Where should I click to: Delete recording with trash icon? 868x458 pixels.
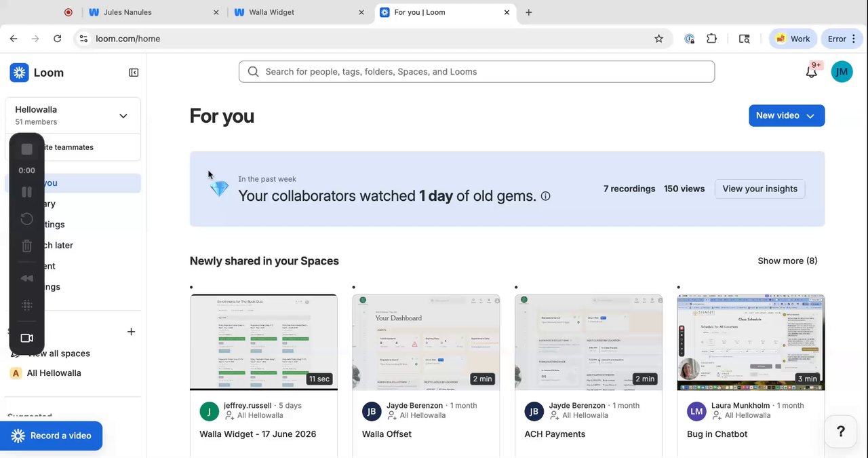click(x=27, y=246)
